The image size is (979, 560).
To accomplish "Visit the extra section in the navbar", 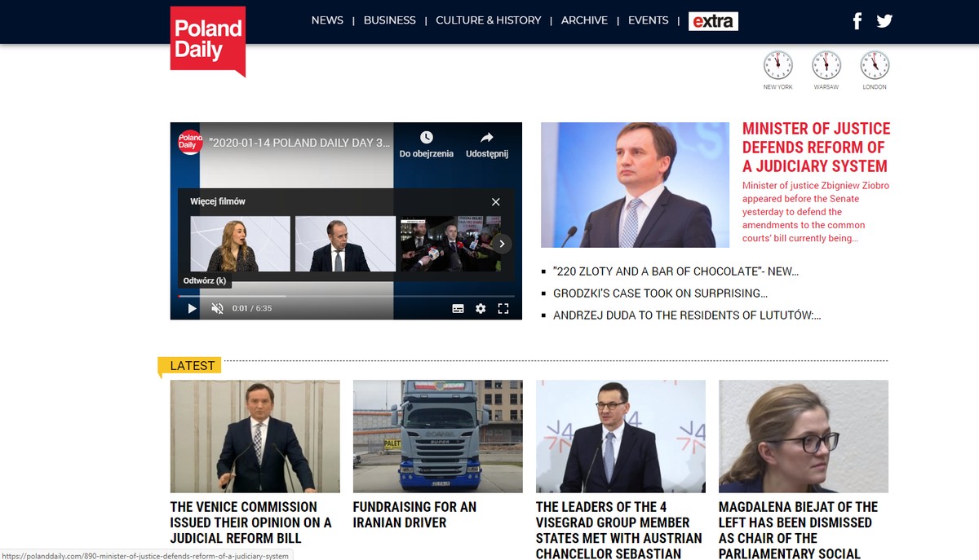I will 713,21.
